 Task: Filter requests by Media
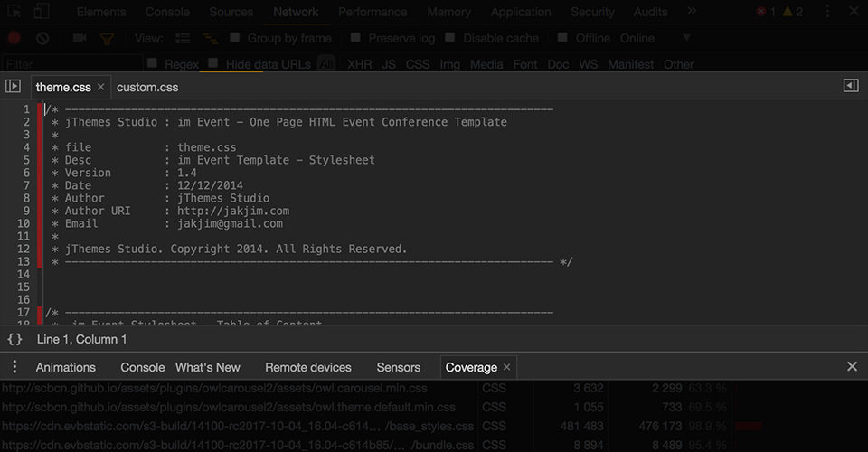486,64
